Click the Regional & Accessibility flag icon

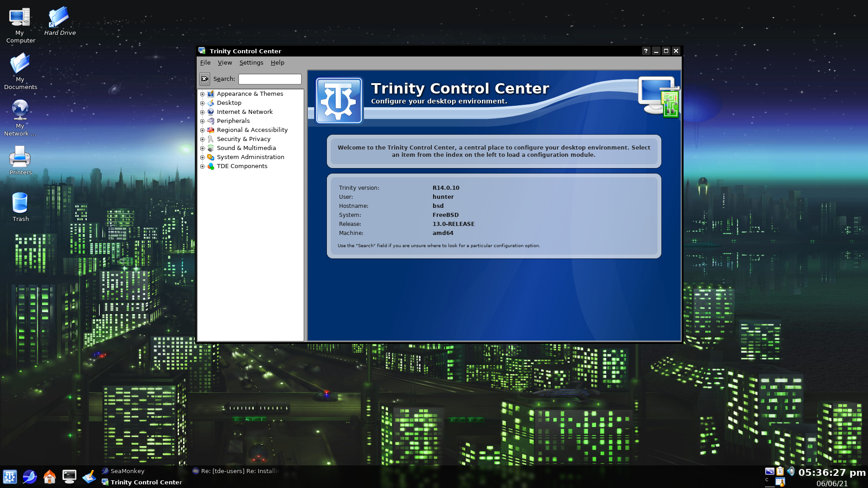(x=211, y=130)
